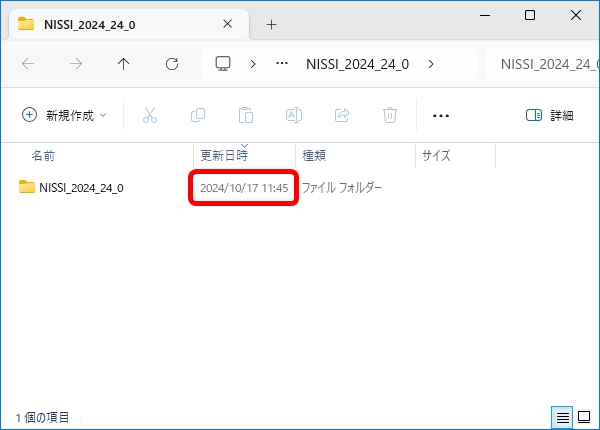Select the NISSI_2024_24_0 window tab
Image resolution: width=600 pixels, height=430 pixels.
(120, 24)
